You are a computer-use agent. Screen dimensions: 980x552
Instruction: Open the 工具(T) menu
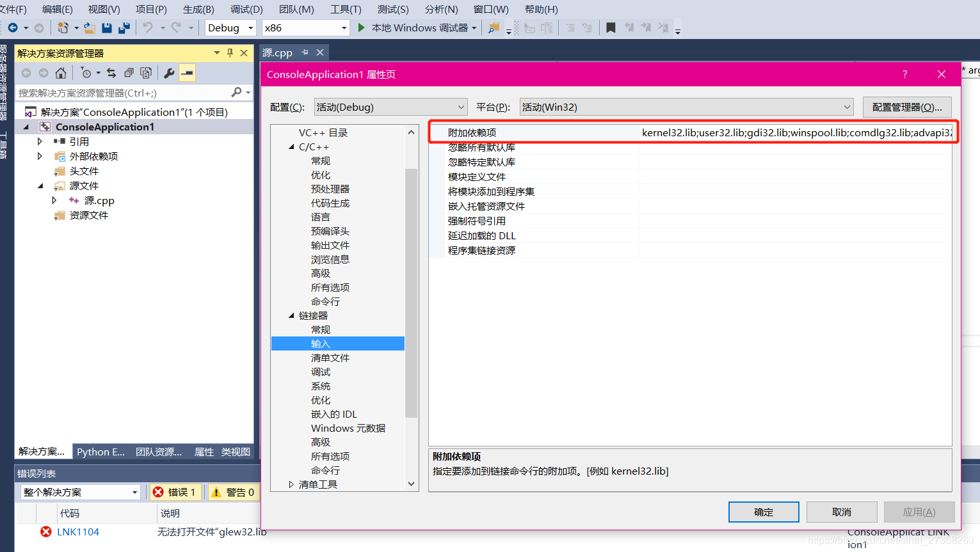tap(346, 9)
